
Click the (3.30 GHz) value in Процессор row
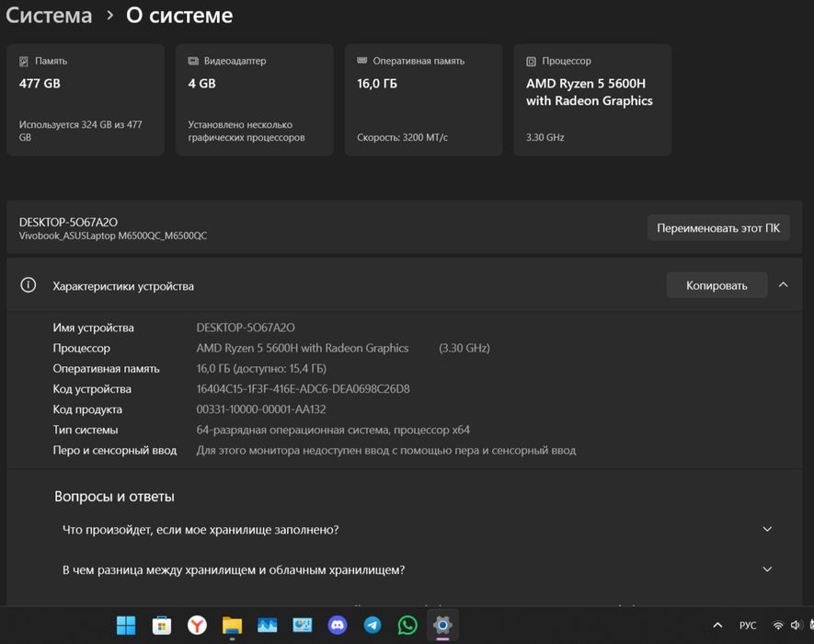tap(464, 348)
